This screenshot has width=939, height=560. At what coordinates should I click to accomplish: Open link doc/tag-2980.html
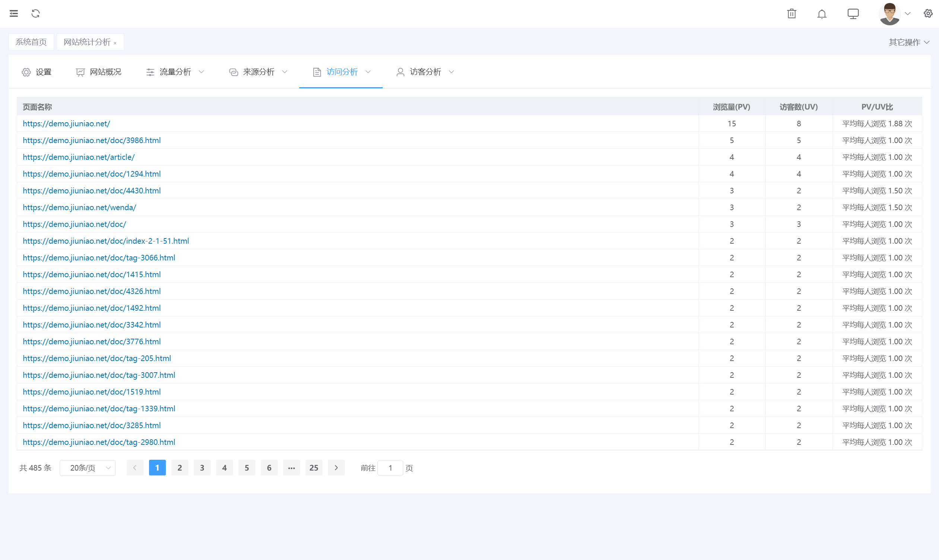[99, 442]
